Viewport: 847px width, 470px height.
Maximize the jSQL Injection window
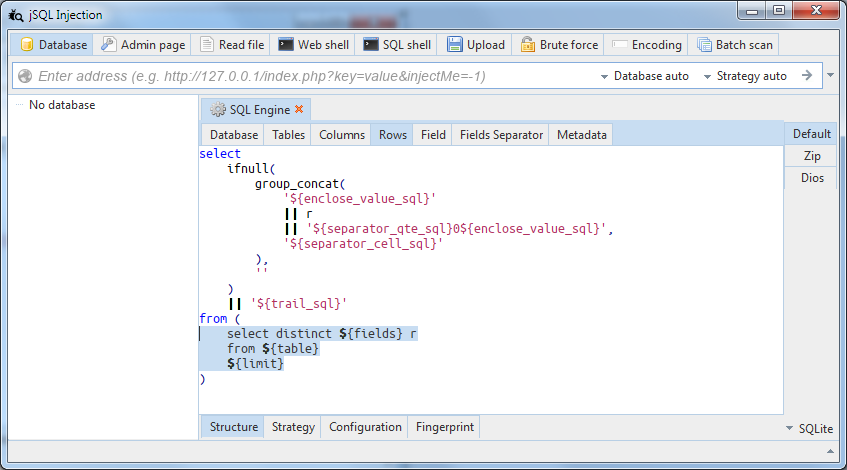tap(778, 11)
